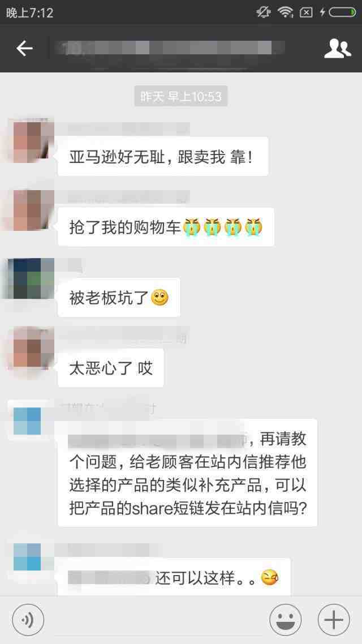This screenshot has width=362, height=644.
Task: Open group members icon
Action: coord(337,49)
